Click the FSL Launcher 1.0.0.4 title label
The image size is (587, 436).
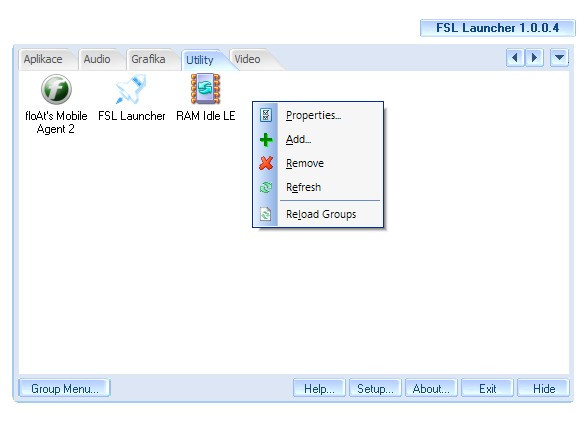(x=498, y=28)
